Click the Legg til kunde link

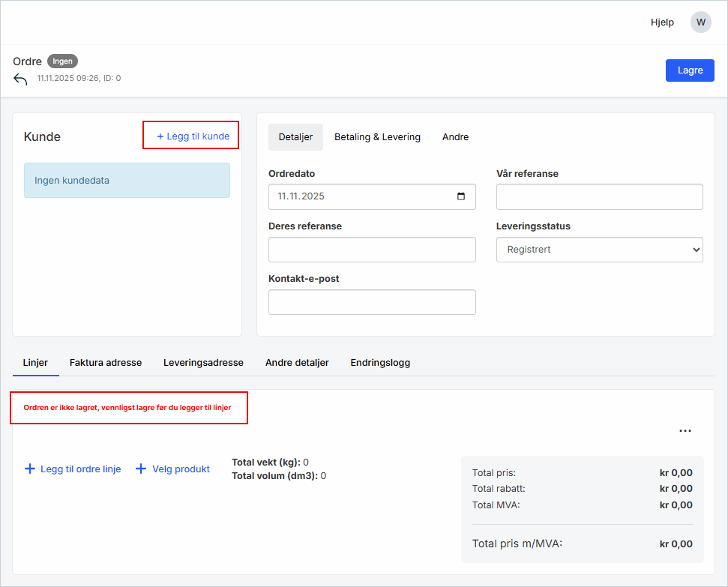point(193,136)
